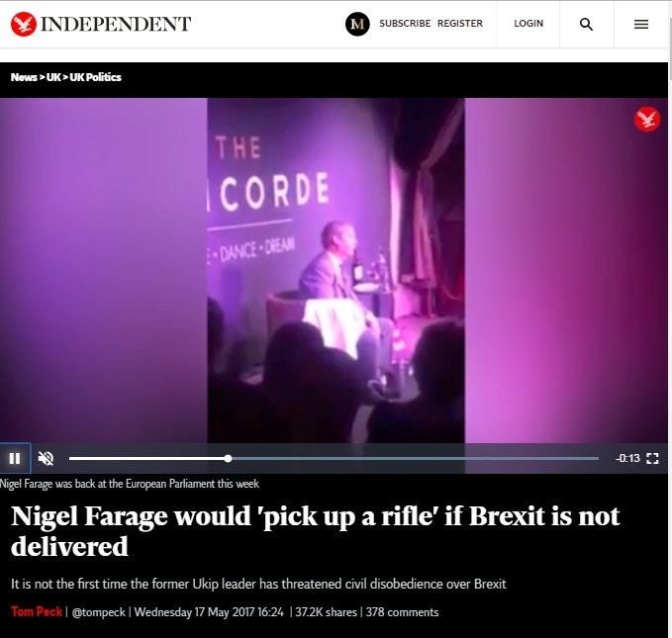Unmute the video with the speaker icon
This screenshot has height=638, width=672.
click(x=46, y=458)
